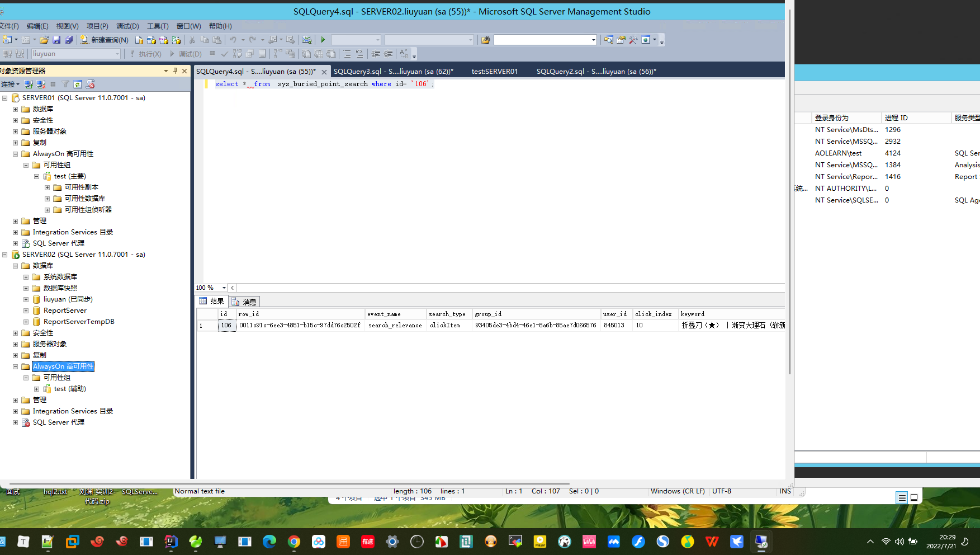Collapse the SERVER02 server node
This screenshot has height=555, width=980.
pos(5,255)
